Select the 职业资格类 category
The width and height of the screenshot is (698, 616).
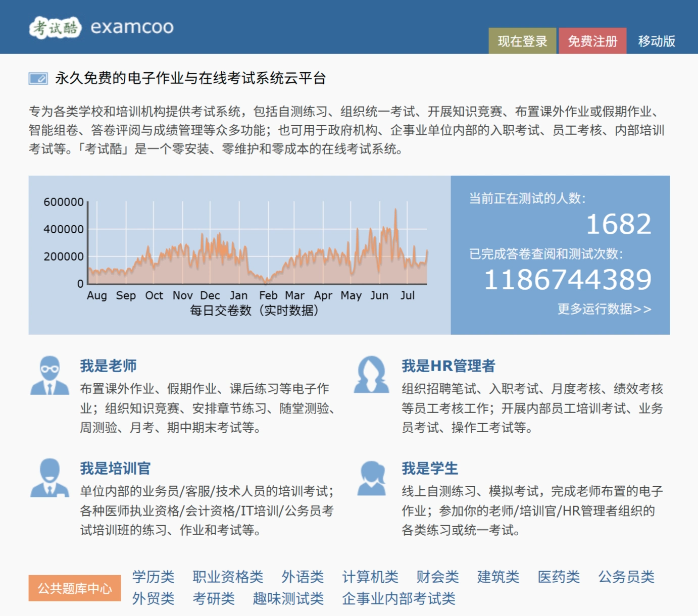coord(227,577)
